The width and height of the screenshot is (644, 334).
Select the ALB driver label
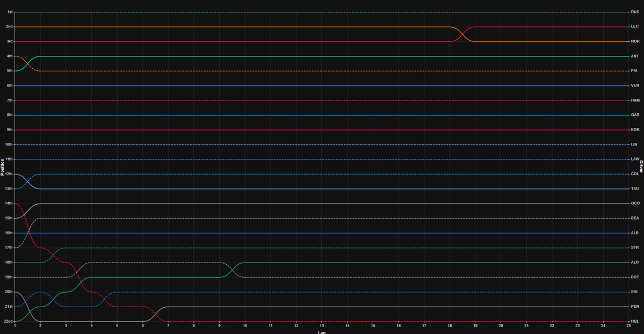[635, 233]
